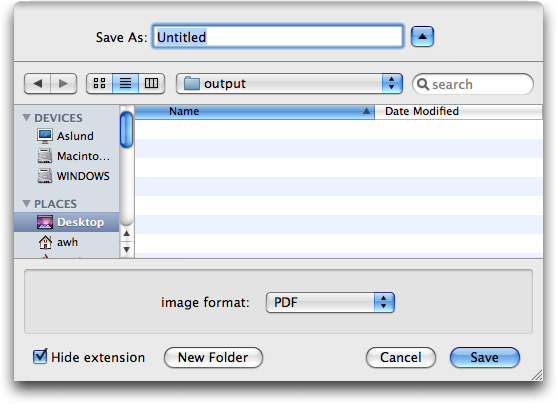Open the awh home folder
Screen dimensions: 557x404
(x=58, y=242)
